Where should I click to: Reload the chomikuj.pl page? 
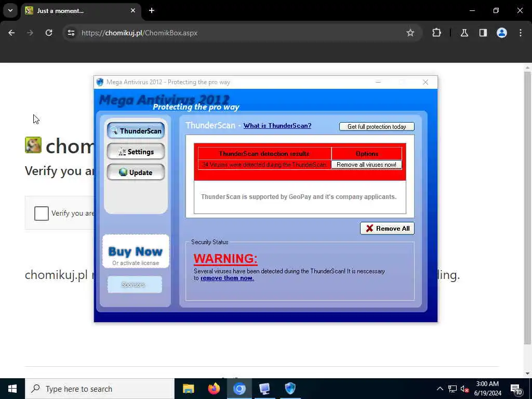(x=49, y=33)
